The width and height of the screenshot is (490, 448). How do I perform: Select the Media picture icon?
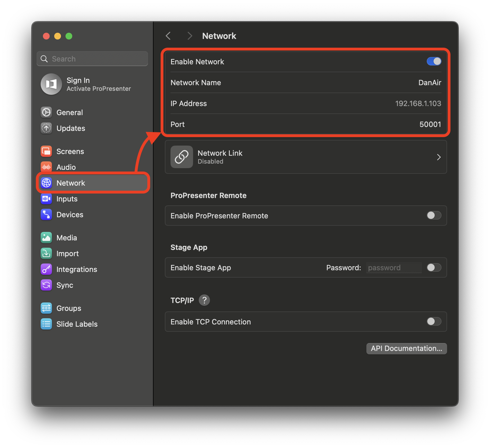tap(46, 238)
